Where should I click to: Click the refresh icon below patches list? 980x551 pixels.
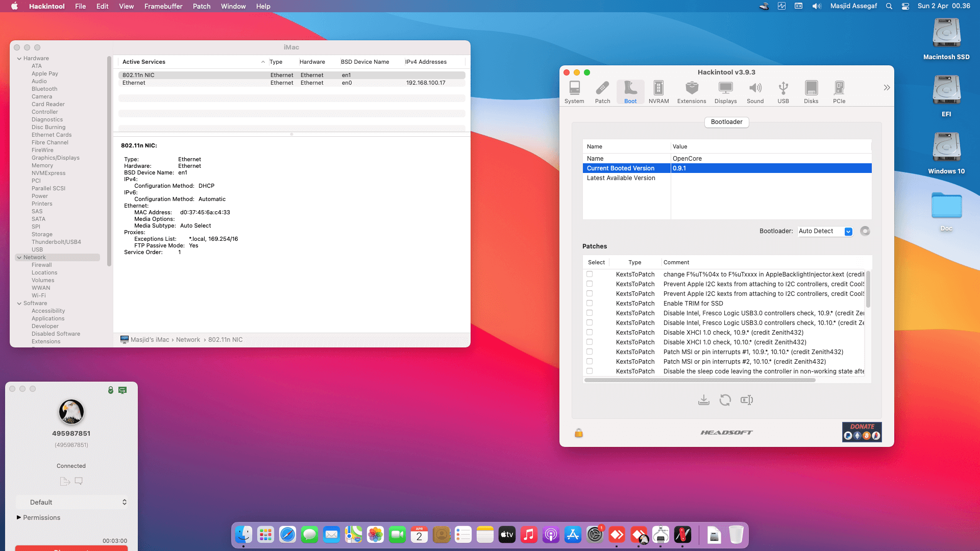tap(725, 400)
